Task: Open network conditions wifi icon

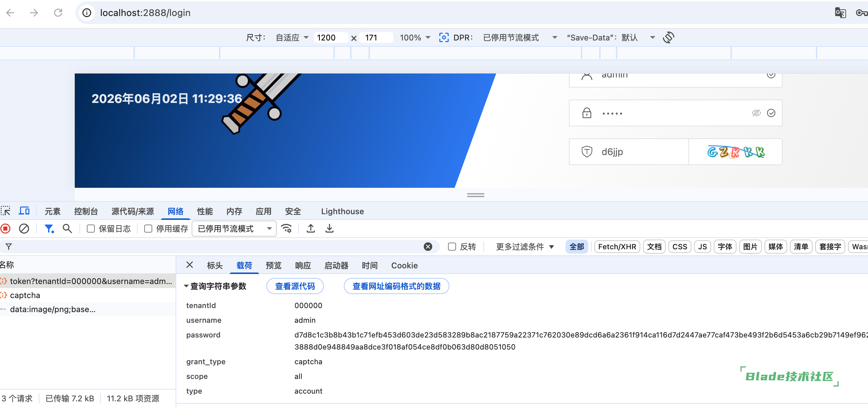Action: click(x=286, y=229)
